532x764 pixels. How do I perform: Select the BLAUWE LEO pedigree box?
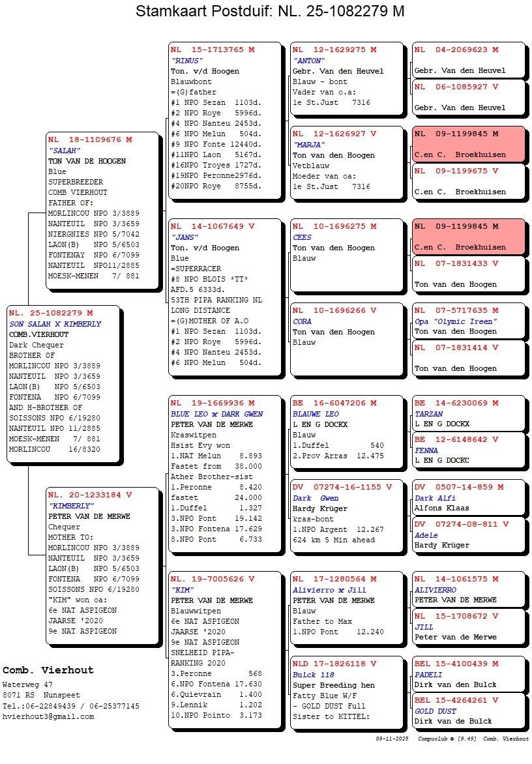(346, 432)
